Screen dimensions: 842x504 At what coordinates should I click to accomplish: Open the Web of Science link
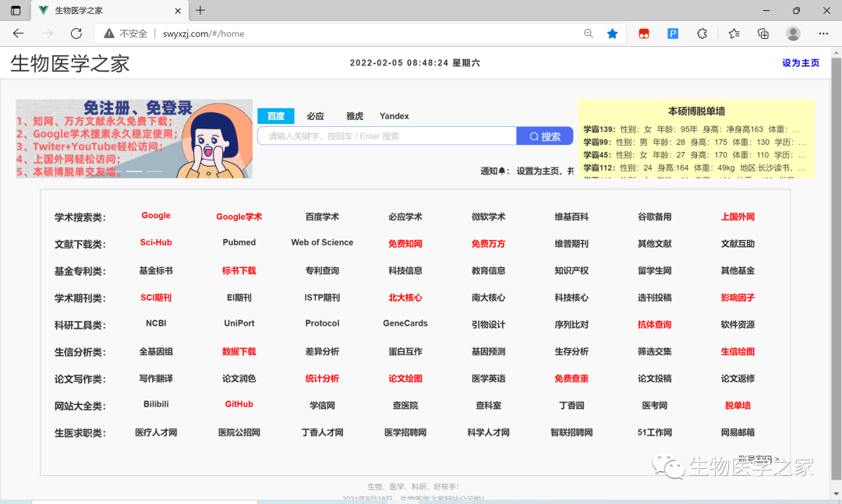click(322, 242)
